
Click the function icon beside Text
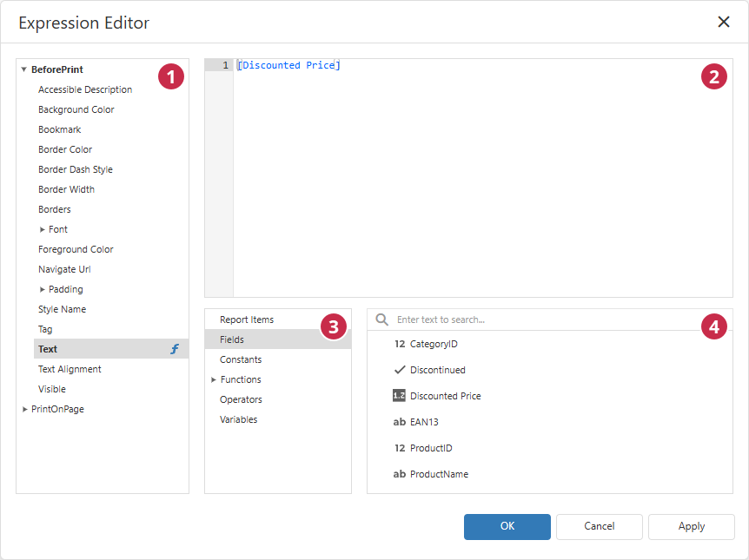click(175, 349)
